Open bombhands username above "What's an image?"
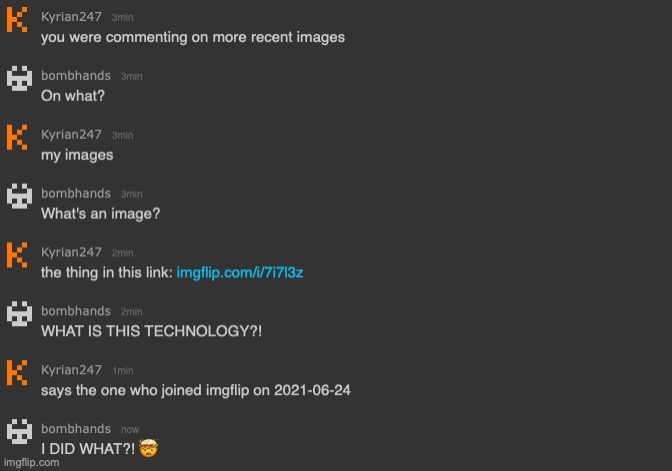672x471 pixels. (76, 193)
